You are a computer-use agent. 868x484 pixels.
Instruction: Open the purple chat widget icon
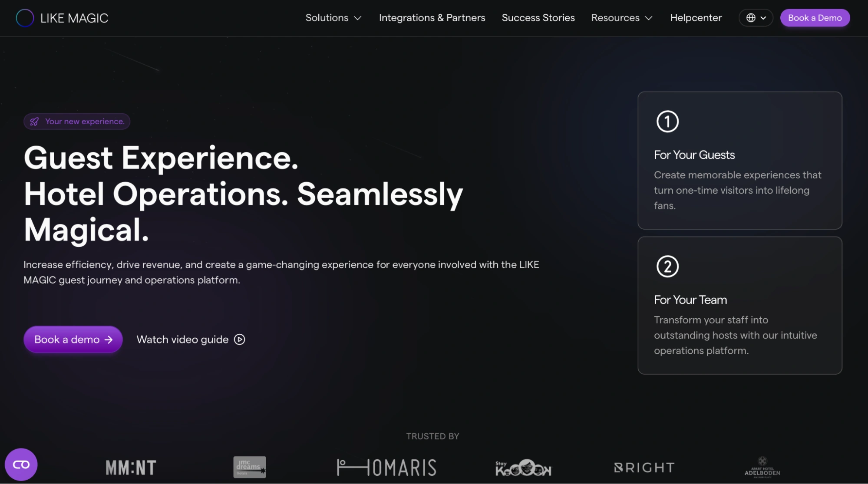[x=21, y=464]
